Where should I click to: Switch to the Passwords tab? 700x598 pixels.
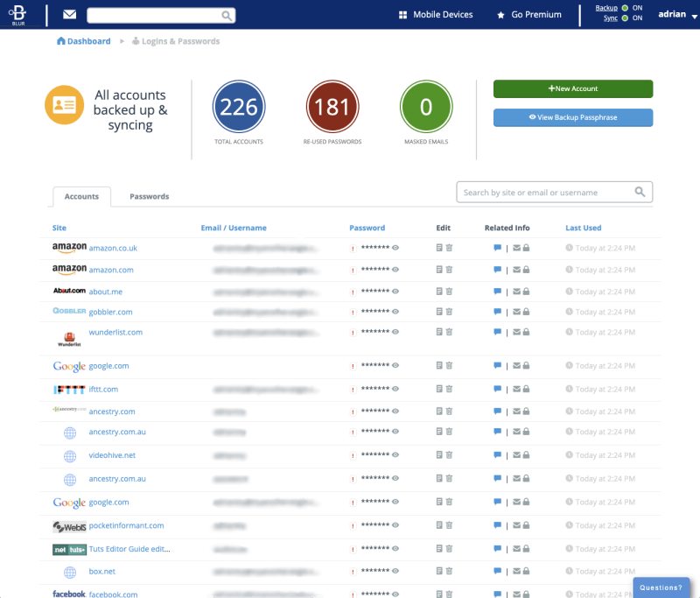[x=149, y=196]
